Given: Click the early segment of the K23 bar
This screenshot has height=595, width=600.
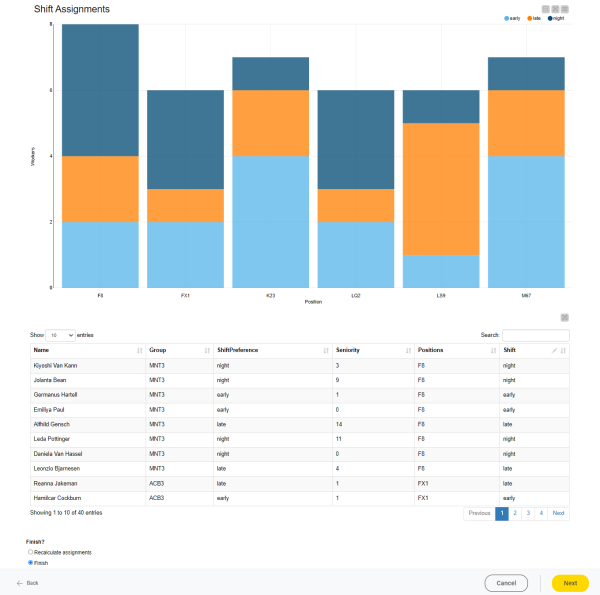Looking at the screenshot, I should 271,222.
